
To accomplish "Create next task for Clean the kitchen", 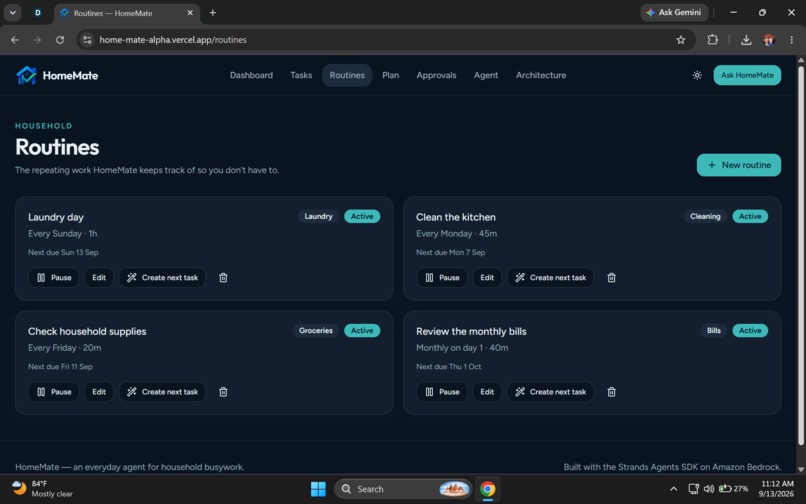I will (x=550, y=278).
